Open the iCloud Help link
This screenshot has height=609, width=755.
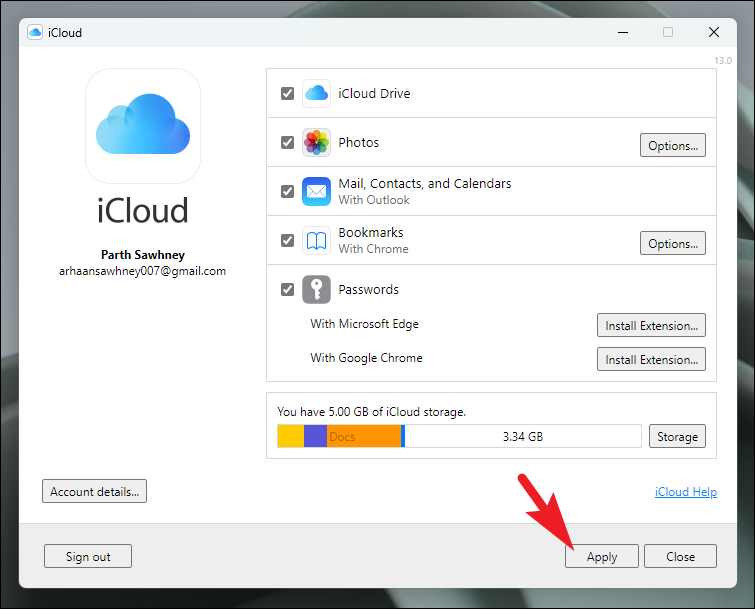click(686, 492)
